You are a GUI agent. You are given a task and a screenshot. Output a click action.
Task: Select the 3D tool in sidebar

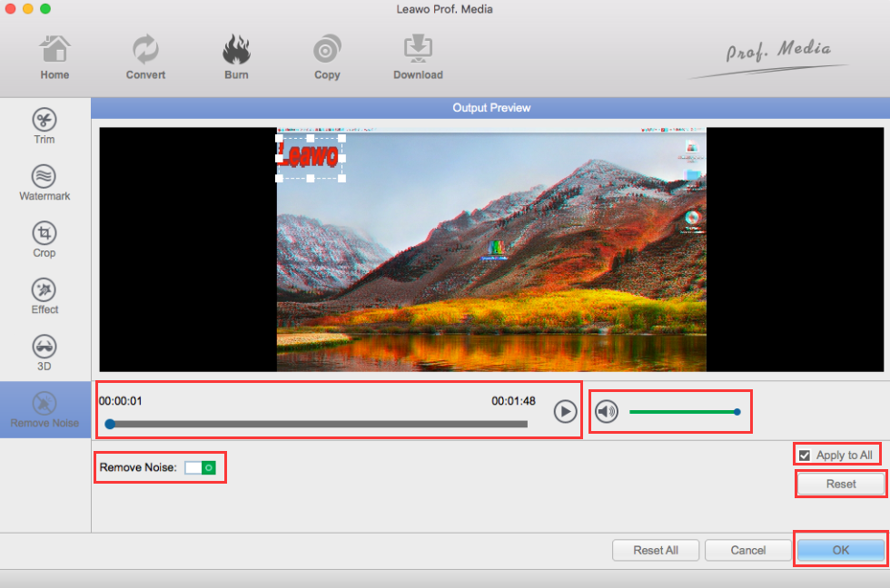pyautogui.click(x=44, y=353)
